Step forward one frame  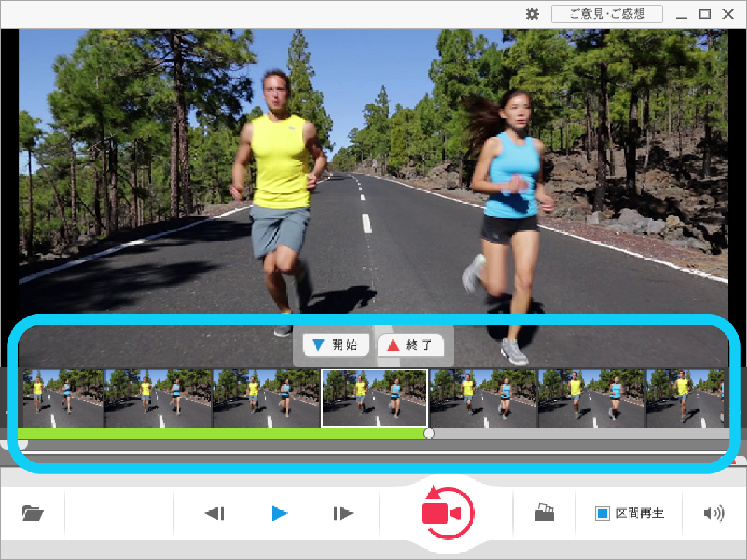click(x=343, y=514)
